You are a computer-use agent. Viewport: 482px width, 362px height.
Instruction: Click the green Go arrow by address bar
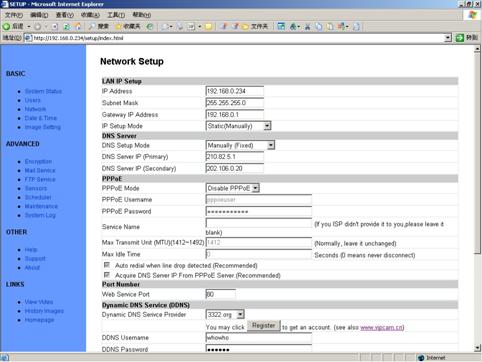[460, 38]
